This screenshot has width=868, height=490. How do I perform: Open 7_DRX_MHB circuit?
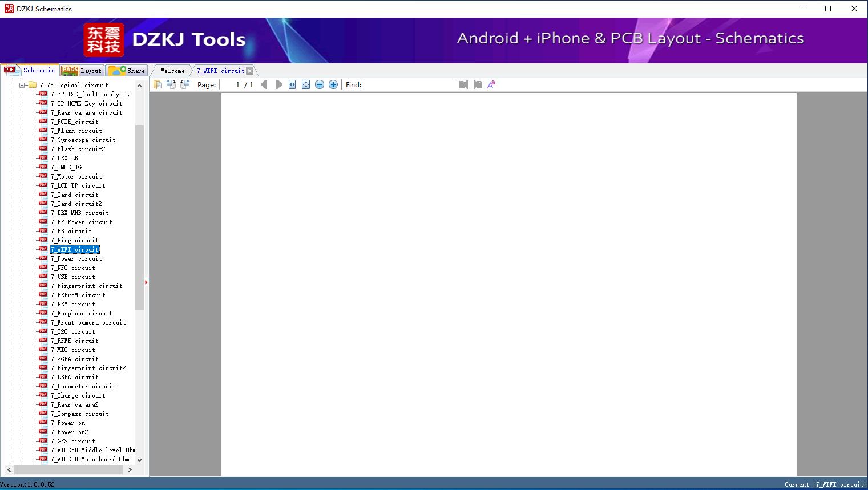coord(80,213)
